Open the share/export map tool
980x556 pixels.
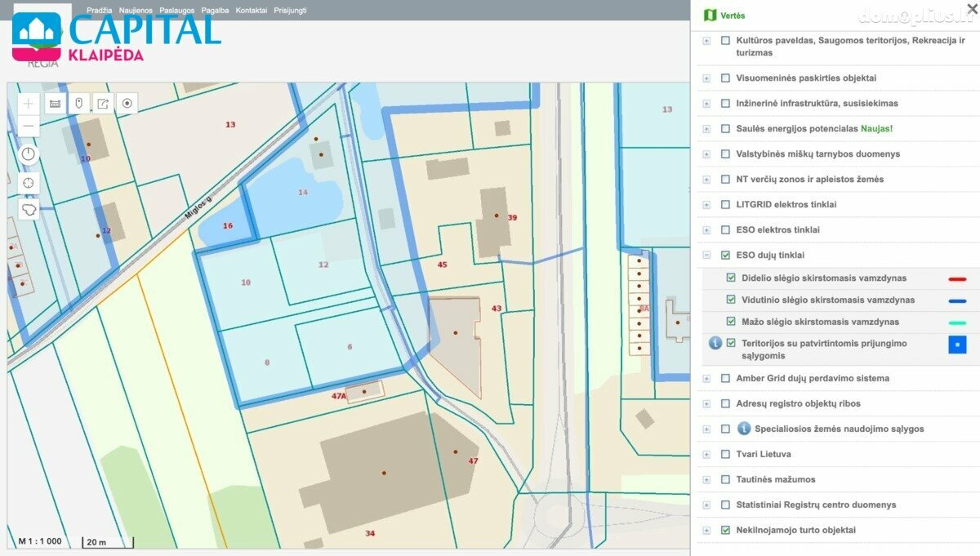pos(103,104)
